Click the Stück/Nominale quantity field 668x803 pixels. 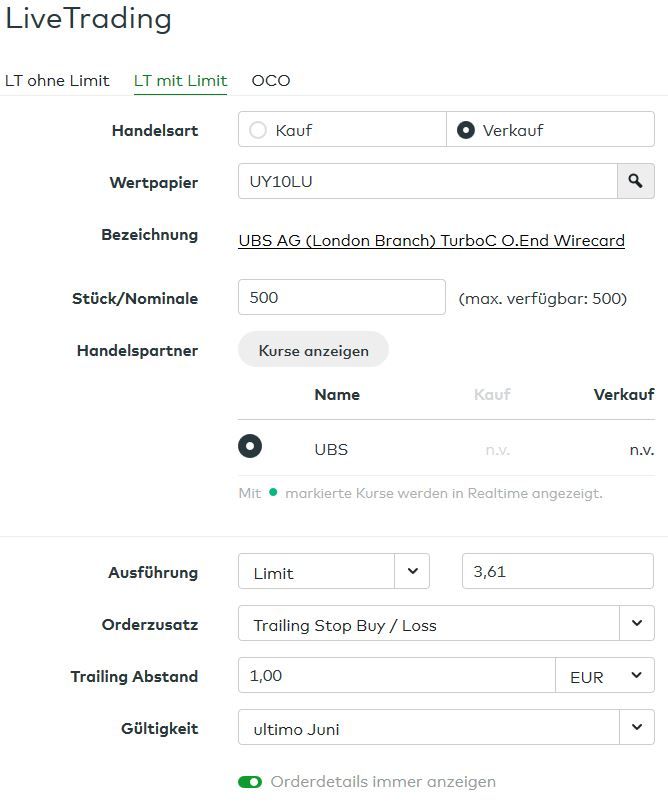point(341,297)
